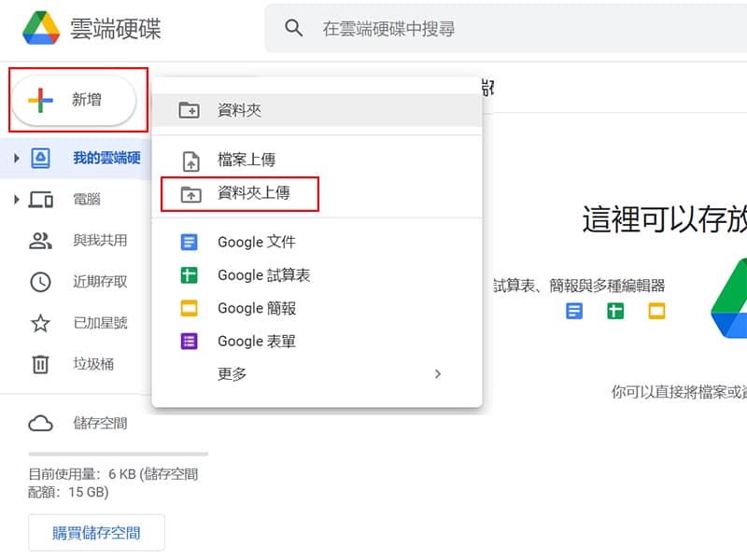This screenshot has width=747, height=560.
Task: Expand the 電腦 tree arrow
Action: click(17, 200)
